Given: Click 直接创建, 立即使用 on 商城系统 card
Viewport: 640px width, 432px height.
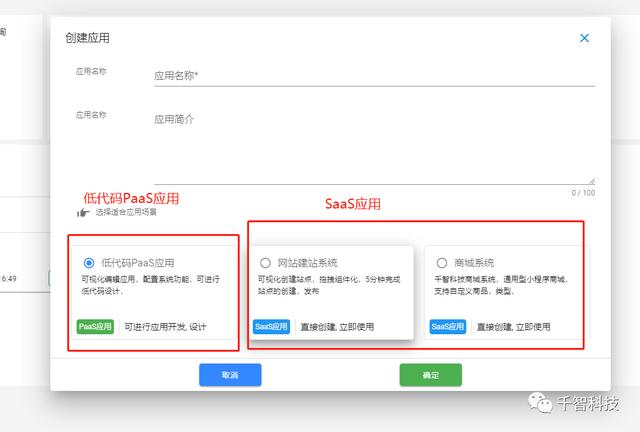Looking at the screenshot, I should [513, 327].
